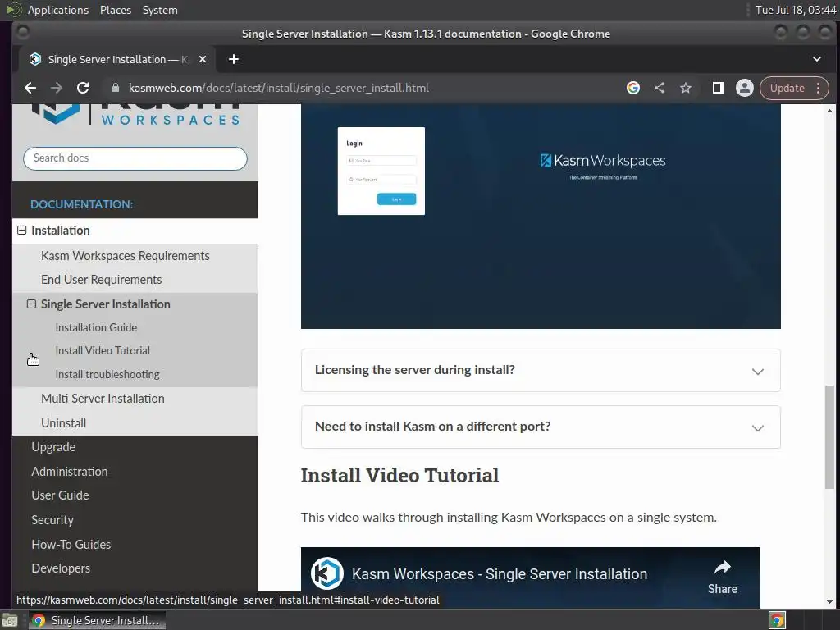Image resolution: width=840 pixels, height=630 pixels.
Task: Open the Upgrade documentation section
Action: [53, 447]
